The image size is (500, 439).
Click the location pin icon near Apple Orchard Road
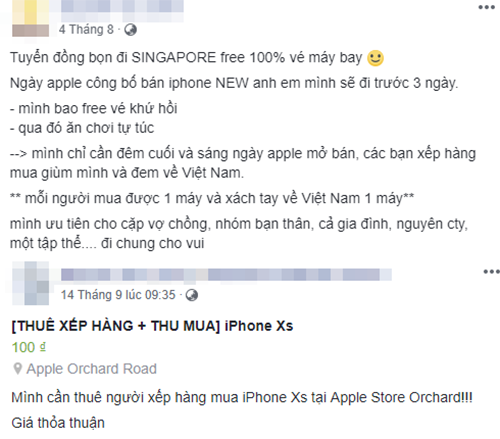(17, 369)
